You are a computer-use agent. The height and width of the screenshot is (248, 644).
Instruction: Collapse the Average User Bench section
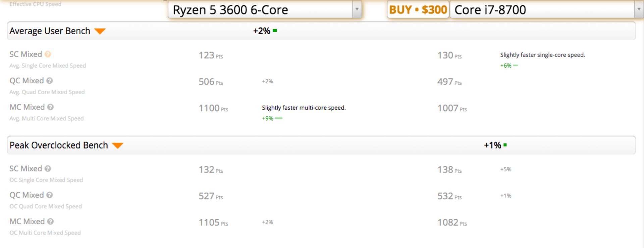pos(100,31)
